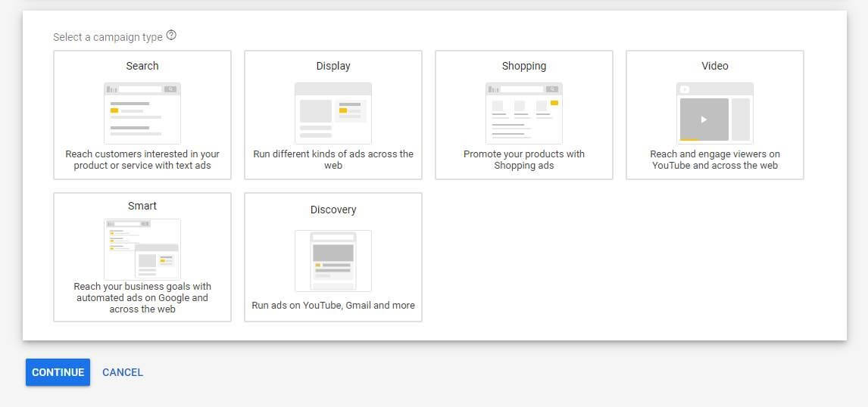
Task: Click the Video card title
Action: pyautogui.click(x=715, y=66)
